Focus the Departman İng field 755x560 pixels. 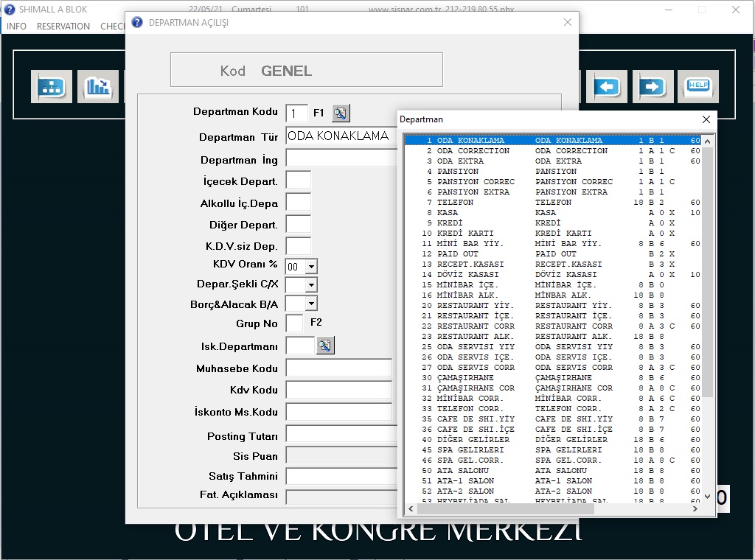pyautogui.click(x=341, y=158)
